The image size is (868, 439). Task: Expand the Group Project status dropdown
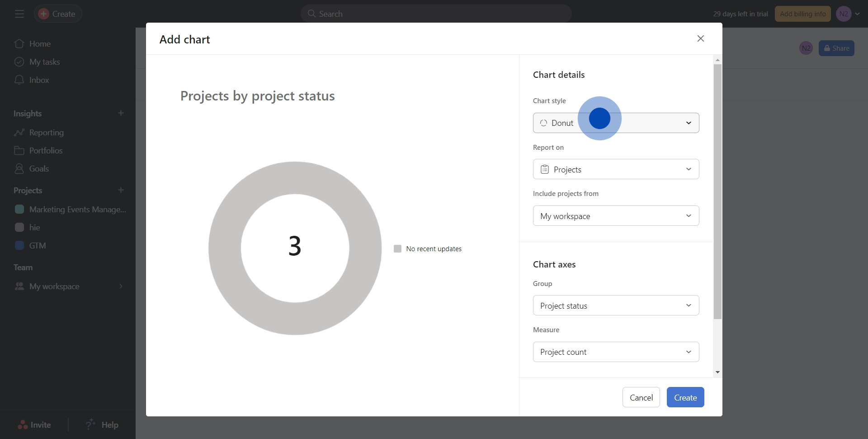click(616, 305)
